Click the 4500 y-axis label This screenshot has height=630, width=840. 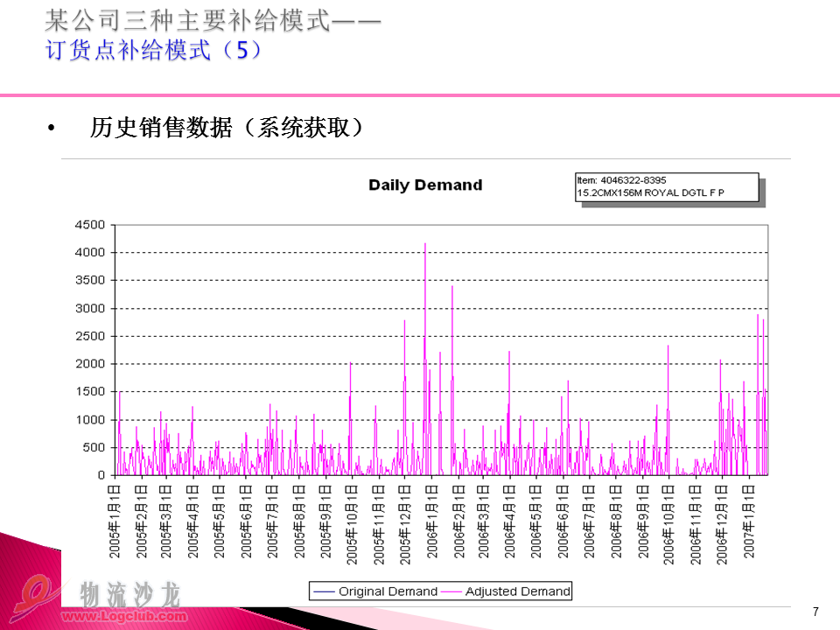(90, 225)
